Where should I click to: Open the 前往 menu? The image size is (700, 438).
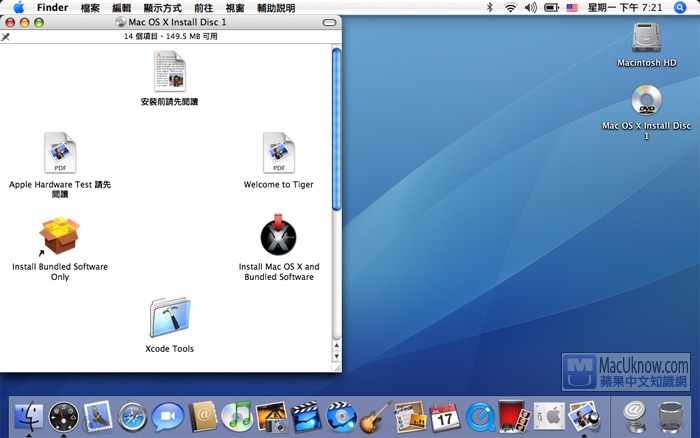coord(204,8)
